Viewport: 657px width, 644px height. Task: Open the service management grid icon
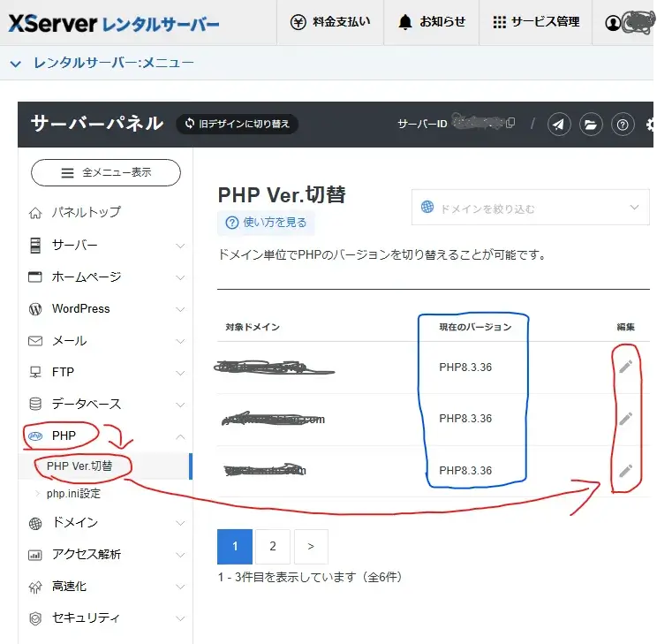tap(499, 22)
